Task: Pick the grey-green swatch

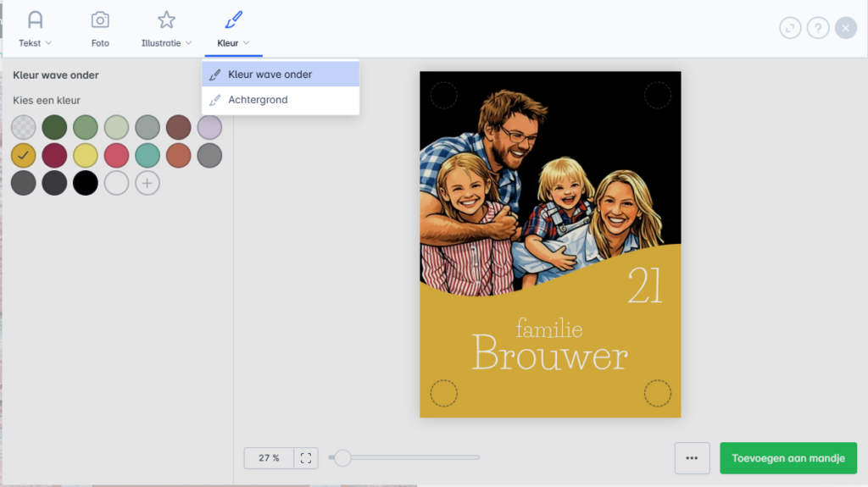Action: point(147,127)
